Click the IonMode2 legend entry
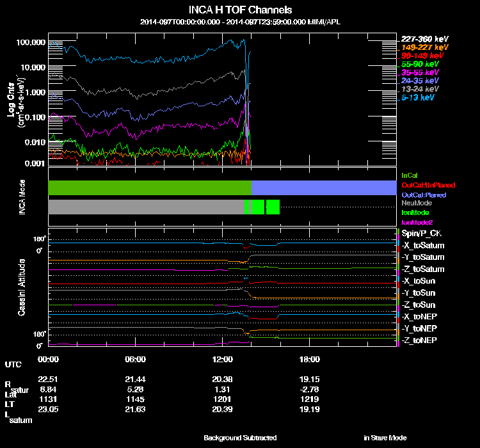 (x=417, y=222)
